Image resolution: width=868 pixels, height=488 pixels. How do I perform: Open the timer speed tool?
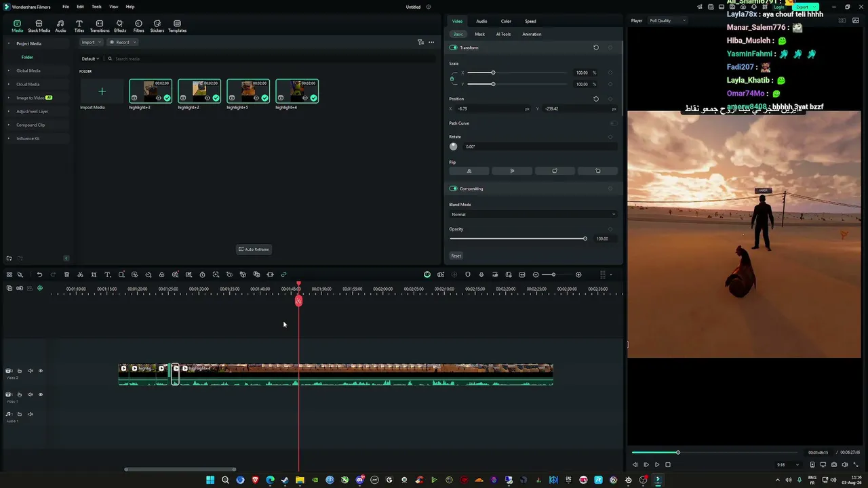(202, 274)
